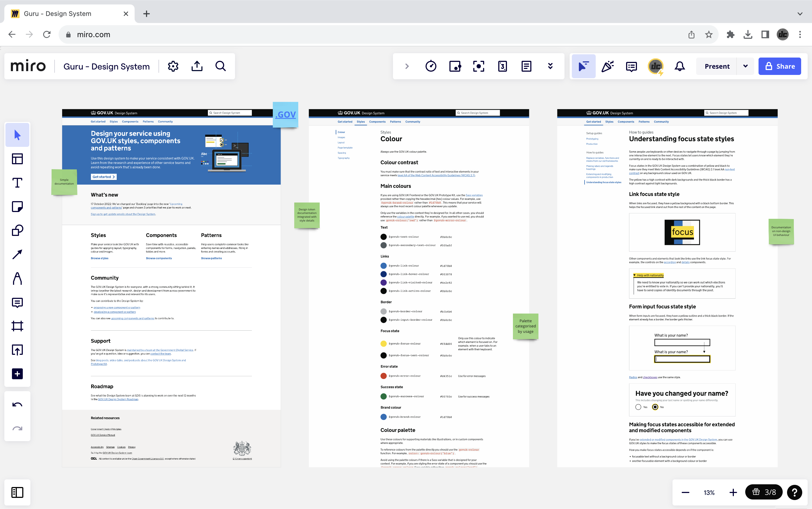Click the Redo arrow

pos(17,429)
